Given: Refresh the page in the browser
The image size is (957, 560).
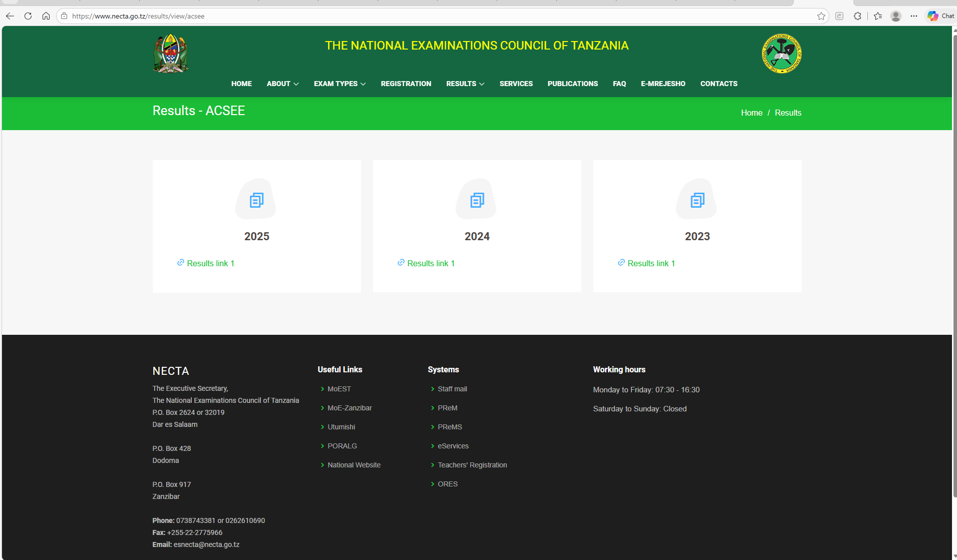Looking at the screenshot, I should tap(28, 16).
